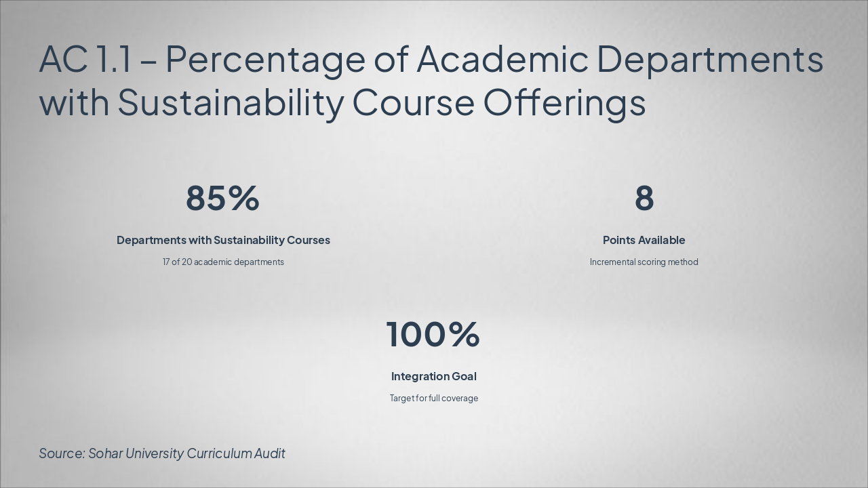868x488 pixels.
Task: Select the 85% statistic figure
Action: [x=222, y=199]
